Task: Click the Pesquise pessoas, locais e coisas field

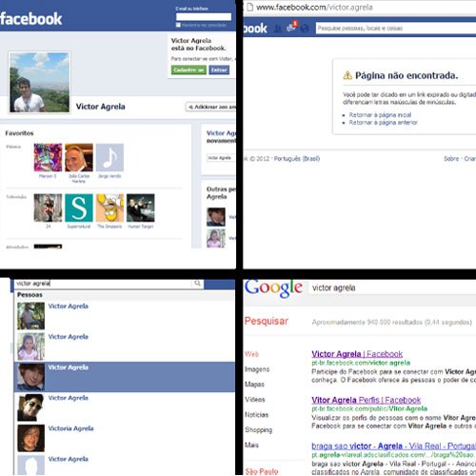Action: (396, 29)
